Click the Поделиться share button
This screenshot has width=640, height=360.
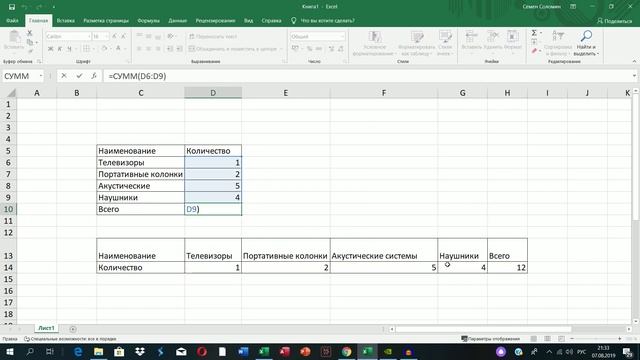click(614, 20)
